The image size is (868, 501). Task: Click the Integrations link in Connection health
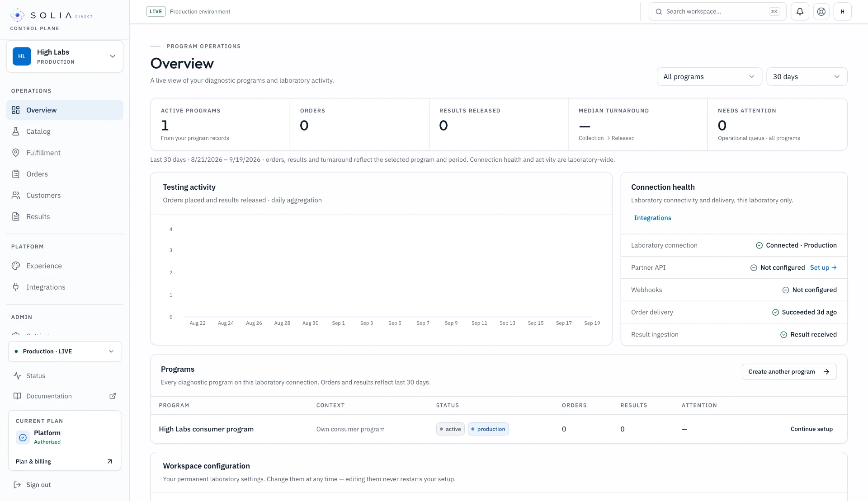click(652, 218)
